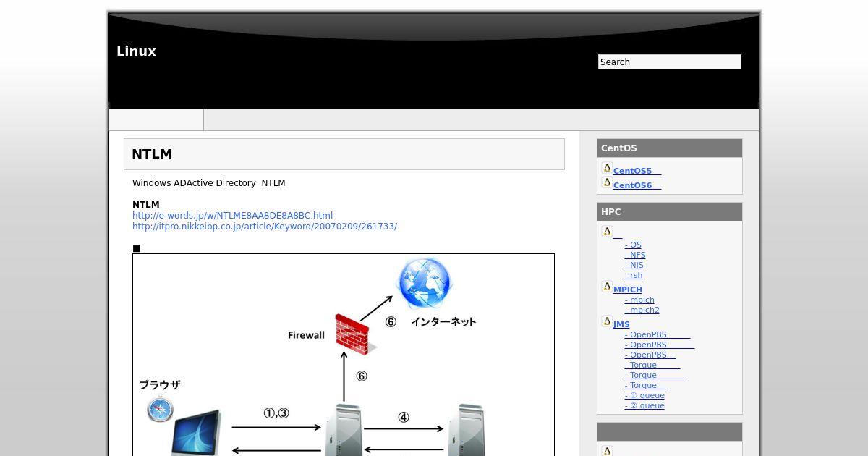
Task: Click the penguin icon beside CentOS6
Action: coord(607,182)
